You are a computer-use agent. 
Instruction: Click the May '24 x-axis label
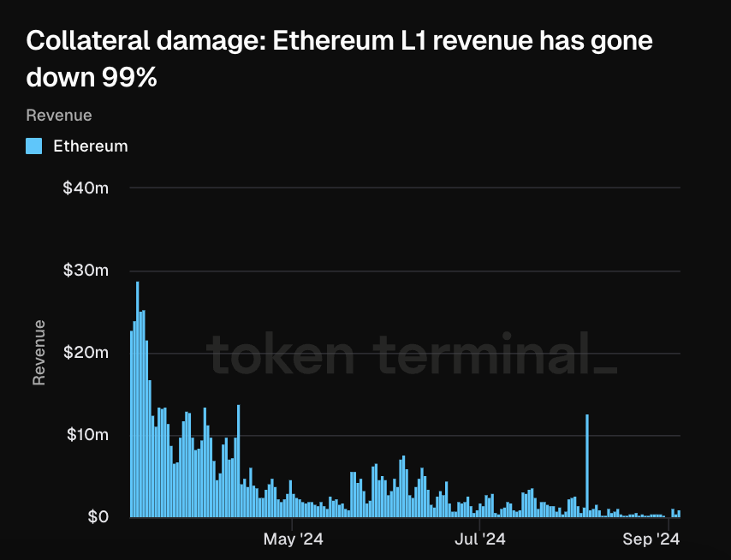294,539
